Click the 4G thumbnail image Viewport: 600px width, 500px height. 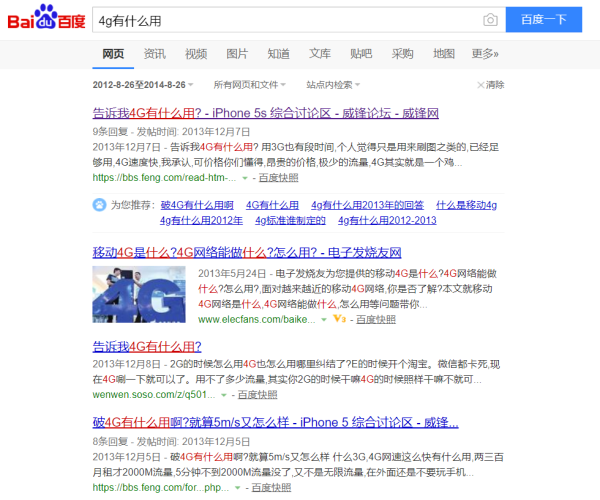pyautogui.click(x=140, y=295)
